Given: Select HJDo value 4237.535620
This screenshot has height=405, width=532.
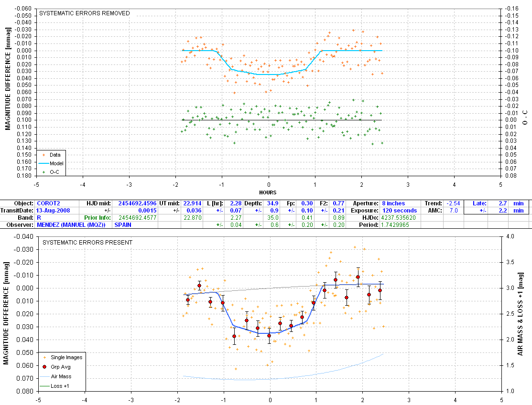Looking at the screenshot, I should coord(398,218).
